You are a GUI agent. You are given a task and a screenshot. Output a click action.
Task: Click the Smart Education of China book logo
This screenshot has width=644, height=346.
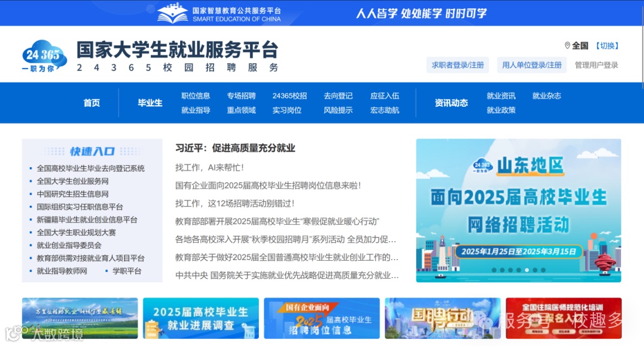pos(172,13)
